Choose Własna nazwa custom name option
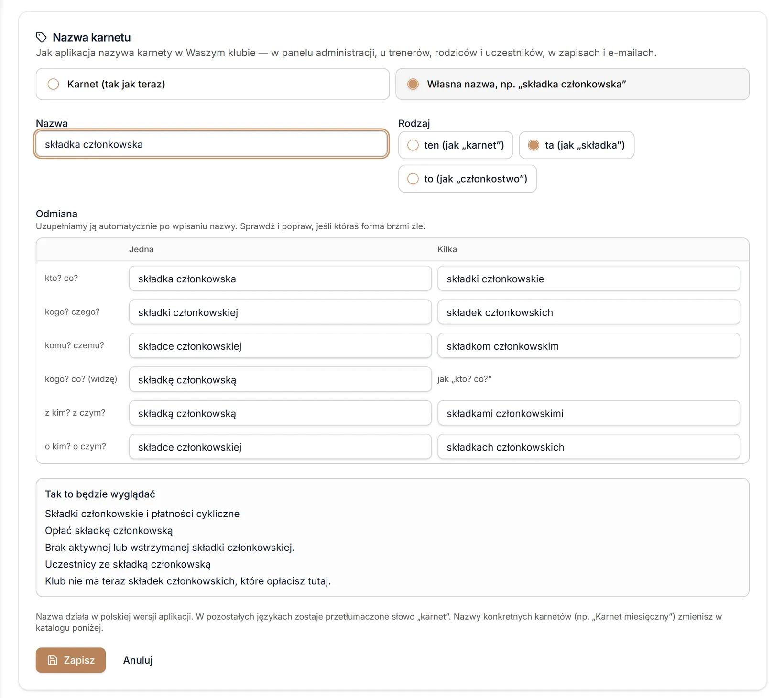Viewport: 784px width, 698px height. (572, 84)
